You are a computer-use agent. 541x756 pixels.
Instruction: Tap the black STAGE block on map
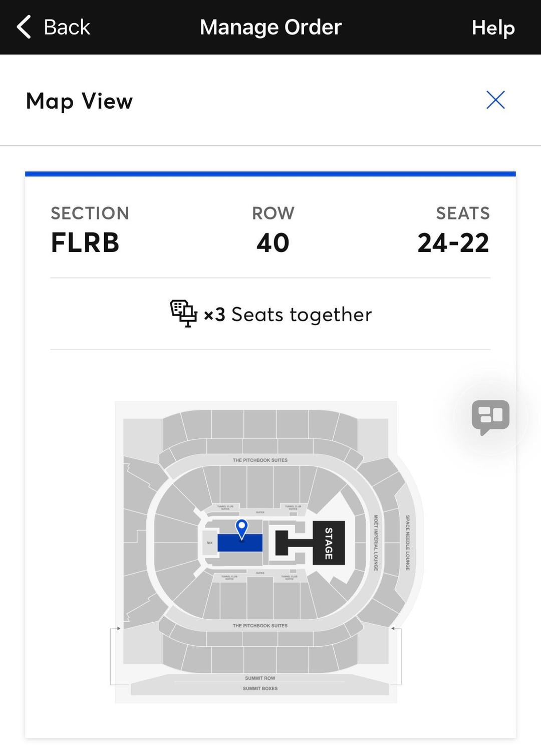329,543
